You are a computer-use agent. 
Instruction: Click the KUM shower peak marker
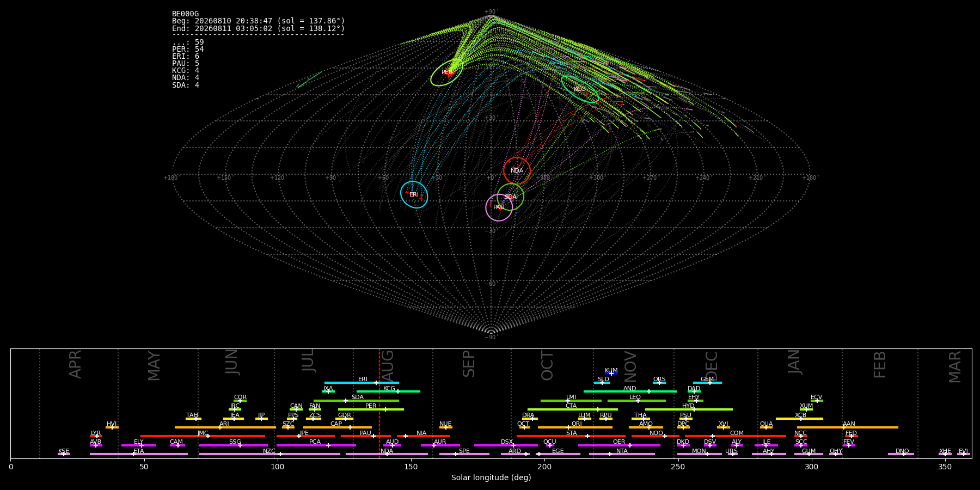pos(611,373)
